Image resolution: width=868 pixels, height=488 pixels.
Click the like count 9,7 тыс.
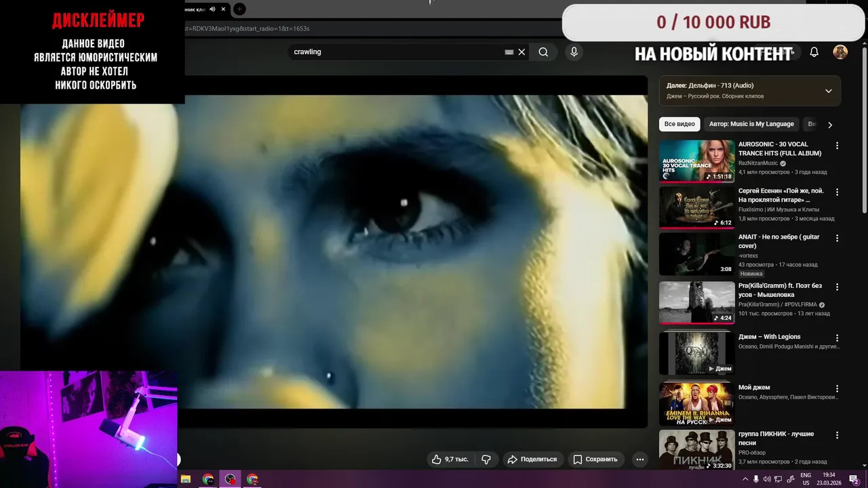[x=456, y=460]
